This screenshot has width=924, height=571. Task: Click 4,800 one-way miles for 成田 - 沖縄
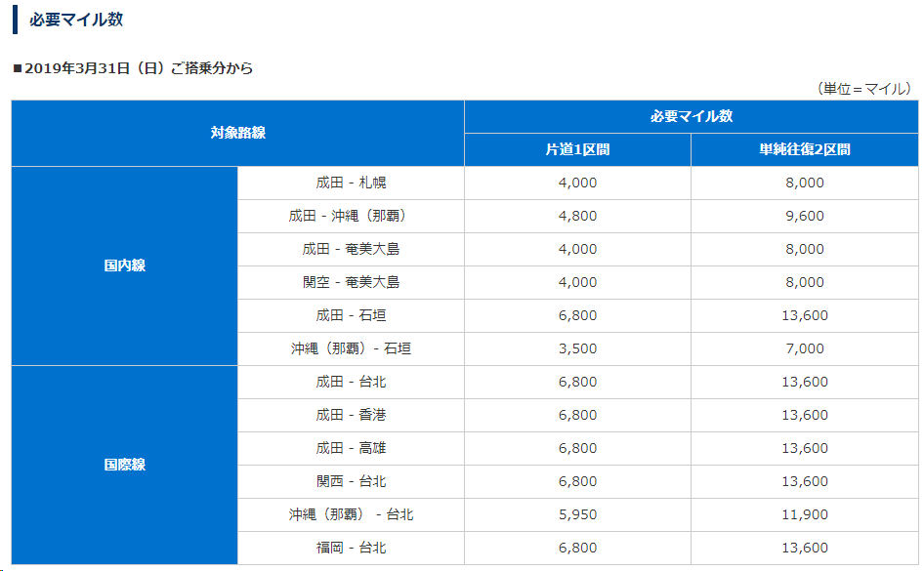577,216
